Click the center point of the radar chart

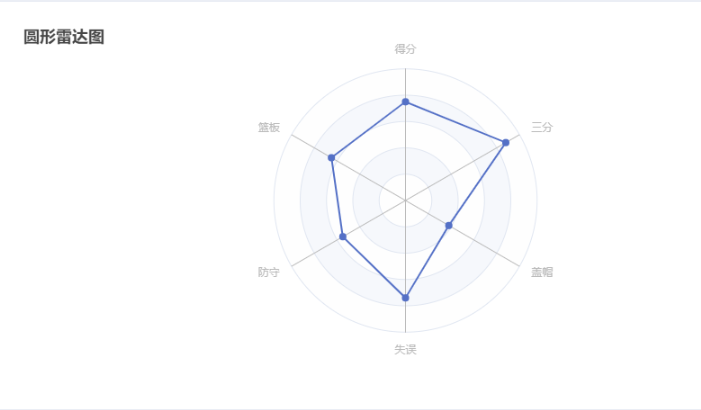[x=405, y=200]
